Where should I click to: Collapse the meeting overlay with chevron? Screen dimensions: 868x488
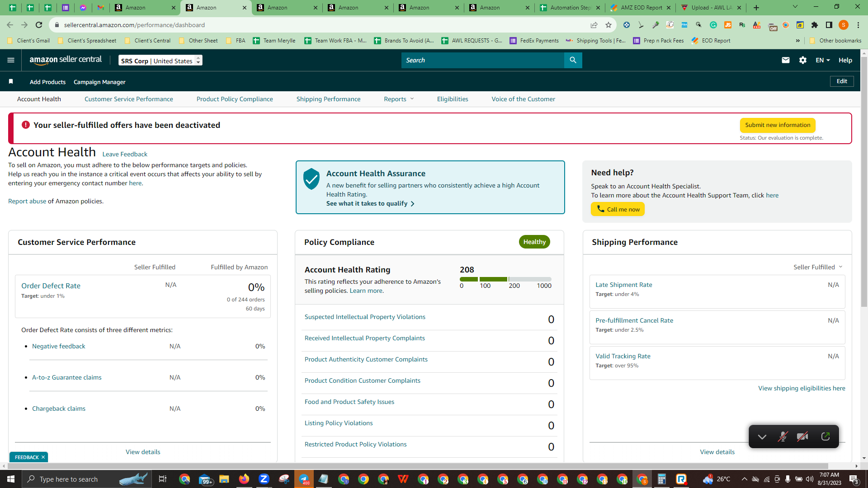pos(762,436)
